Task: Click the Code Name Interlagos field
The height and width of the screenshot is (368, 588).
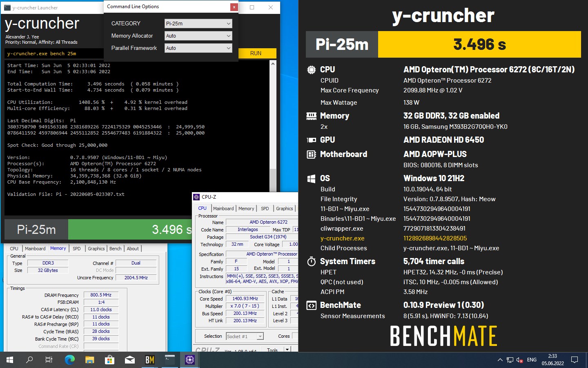Action: (x=247, y=230)
